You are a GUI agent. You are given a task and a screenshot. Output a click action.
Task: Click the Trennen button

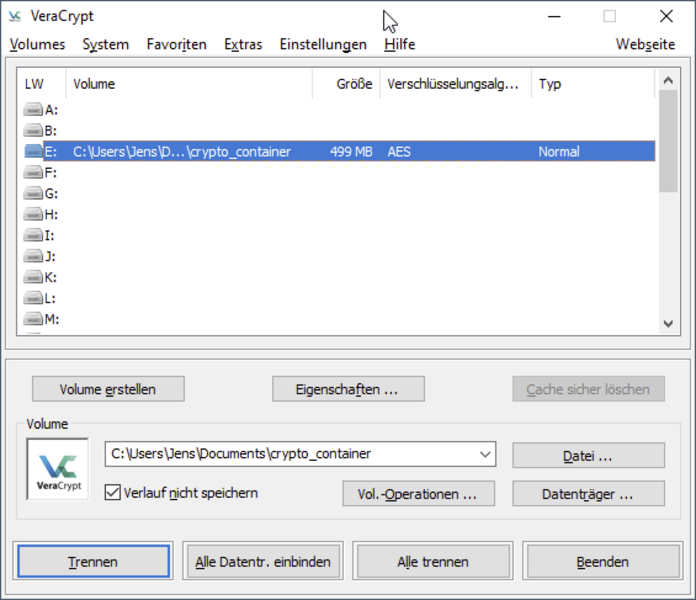(93, 562)
